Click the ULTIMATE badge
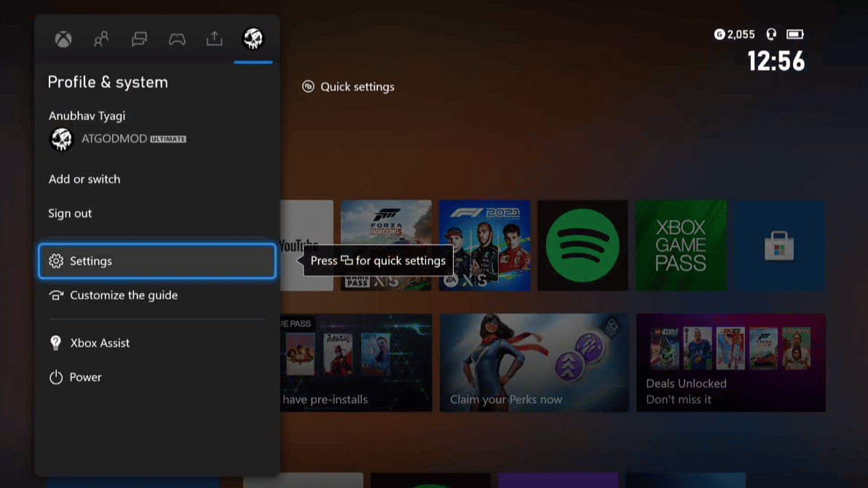The width and height of the screenshot is (868, 488). (168, 139)
